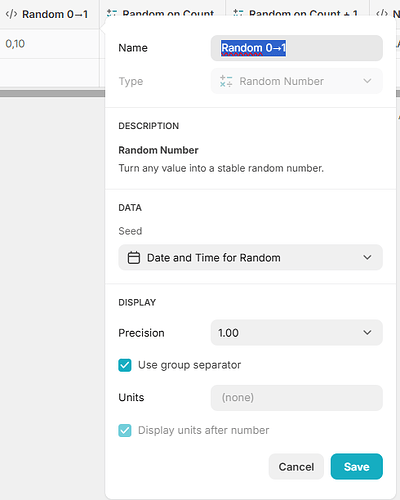Select the Random on Count + 1 header
The height and width of the screenshot is (500, 400).
click(297, 10)
